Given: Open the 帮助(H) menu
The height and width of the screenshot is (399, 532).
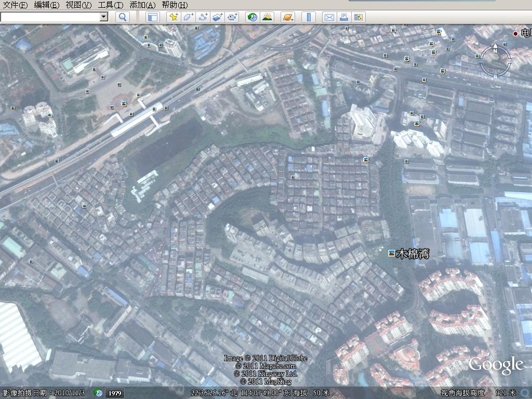Looking at the screenshot, I should point(175,5).
